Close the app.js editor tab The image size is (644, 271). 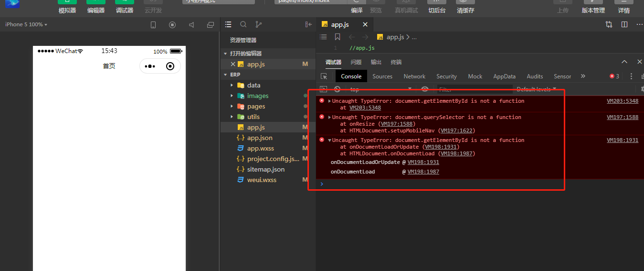[365, 24]
